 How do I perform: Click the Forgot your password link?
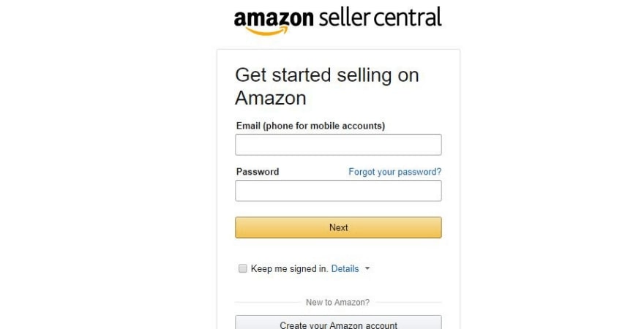point(394,172)
